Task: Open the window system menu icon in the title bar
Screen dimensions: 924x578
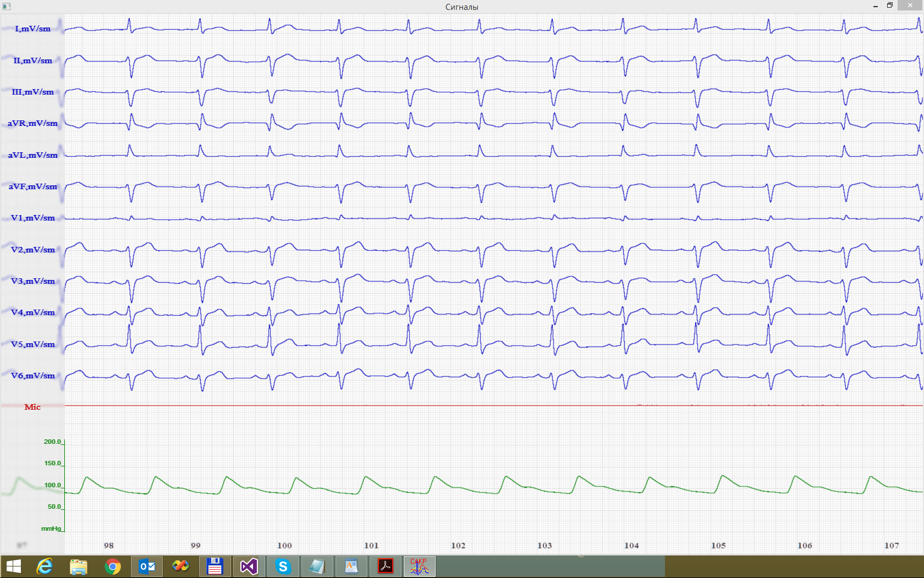Action: [x=7, y=7]
